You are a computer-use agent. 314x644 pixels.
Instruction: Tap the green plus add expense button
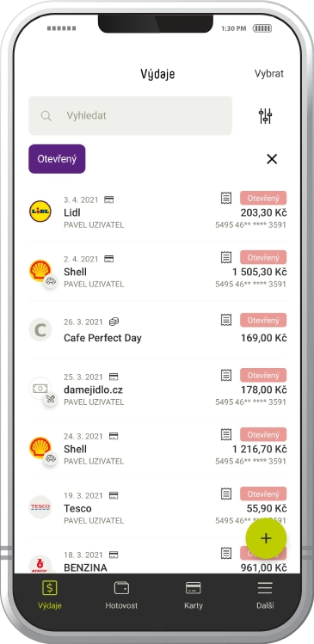(x=266, y=538)
